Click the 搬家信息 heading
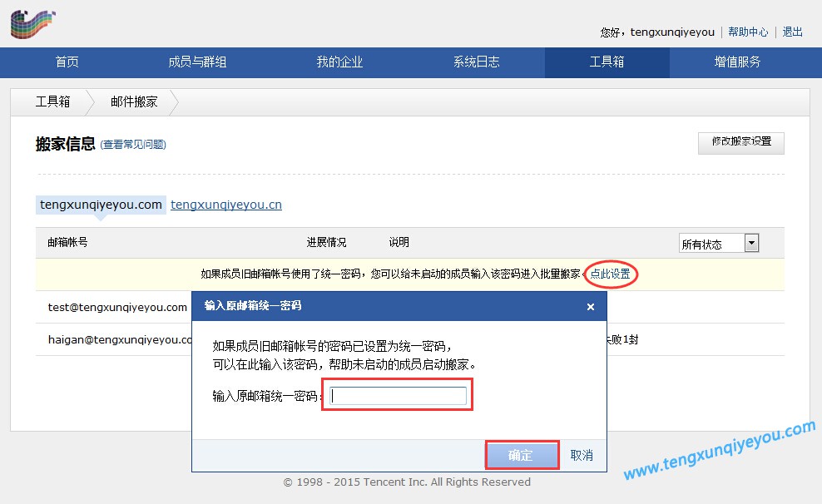 66,144
